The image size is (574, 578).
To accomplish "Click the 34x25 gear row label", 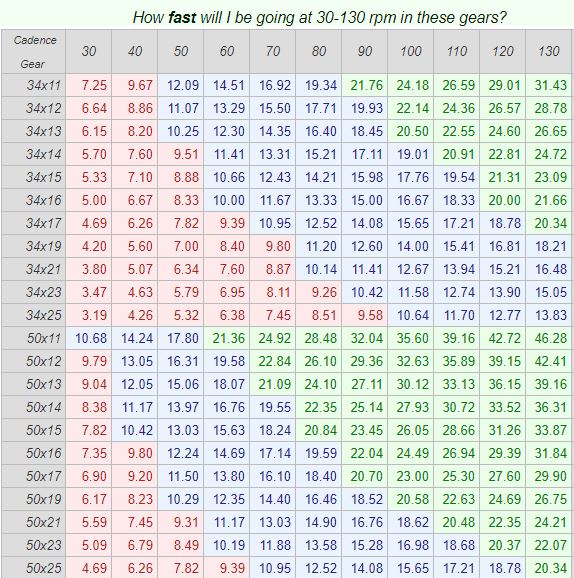I will click(34, 315).
